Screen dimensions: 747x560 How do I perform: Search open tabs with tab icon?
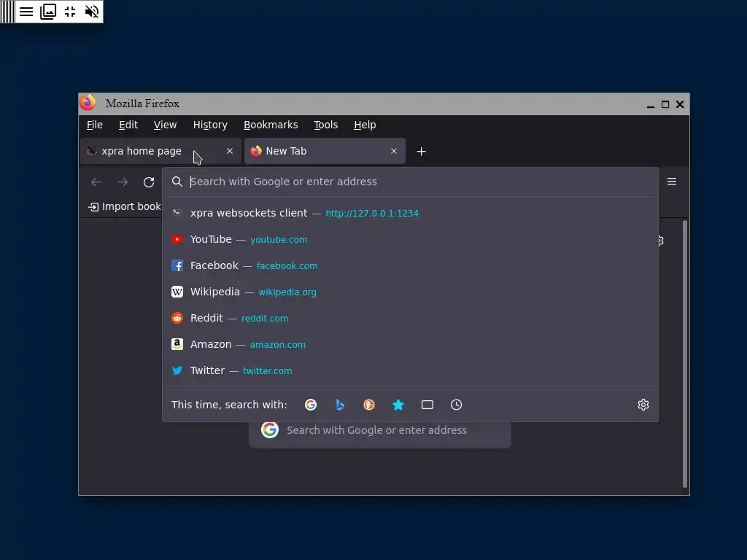click(427, 405)
